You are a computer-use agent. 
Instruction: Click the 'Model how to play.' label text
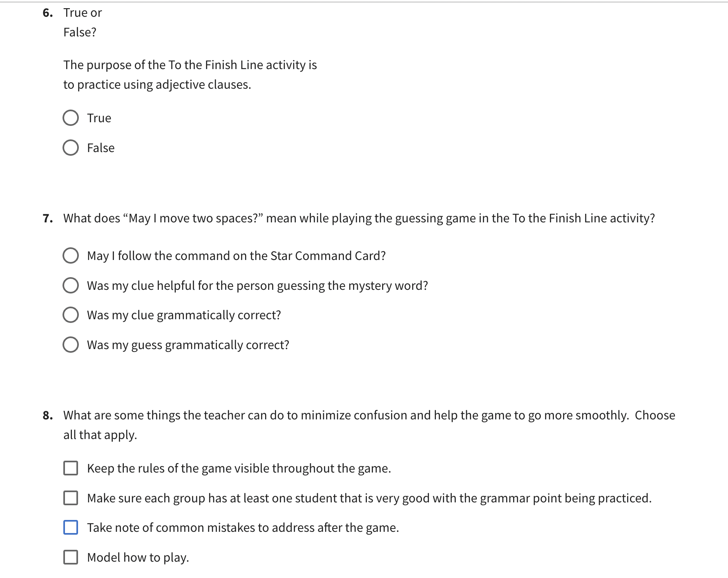pos(138,558)
